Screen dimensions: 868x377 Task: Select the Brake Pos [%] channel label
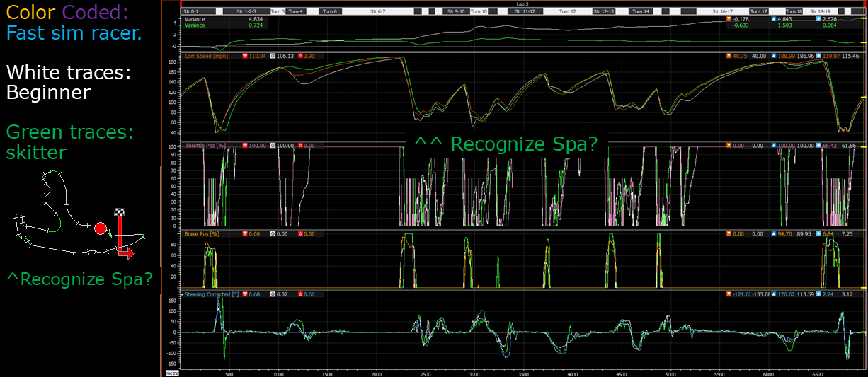(x=202, y=233)
